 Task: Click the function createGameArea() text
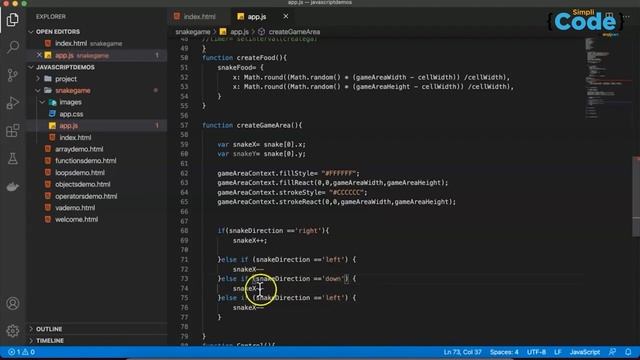[x=252, y=125]
